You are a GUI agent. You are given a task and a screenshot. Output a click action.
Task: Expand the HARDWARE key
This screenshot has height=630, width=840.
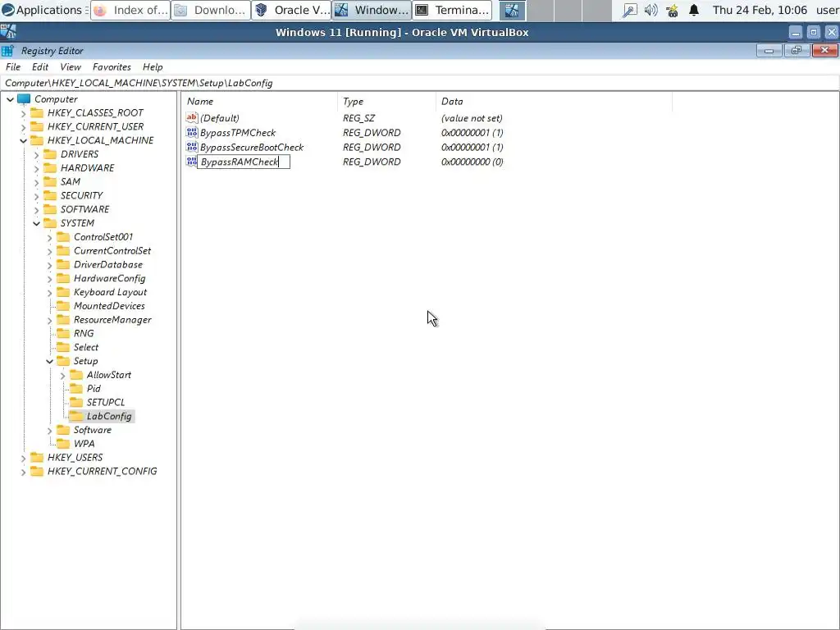36,168
